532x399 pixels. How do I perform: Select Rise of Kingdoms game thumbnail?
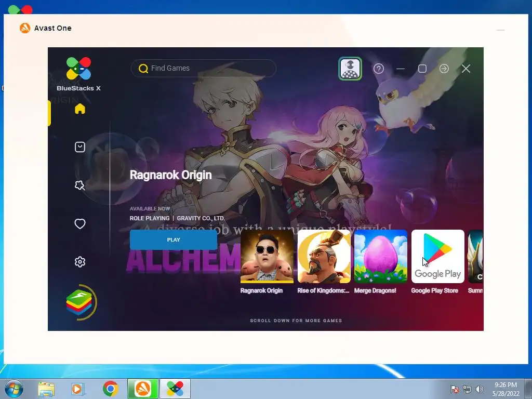click(x=324, y=256)
